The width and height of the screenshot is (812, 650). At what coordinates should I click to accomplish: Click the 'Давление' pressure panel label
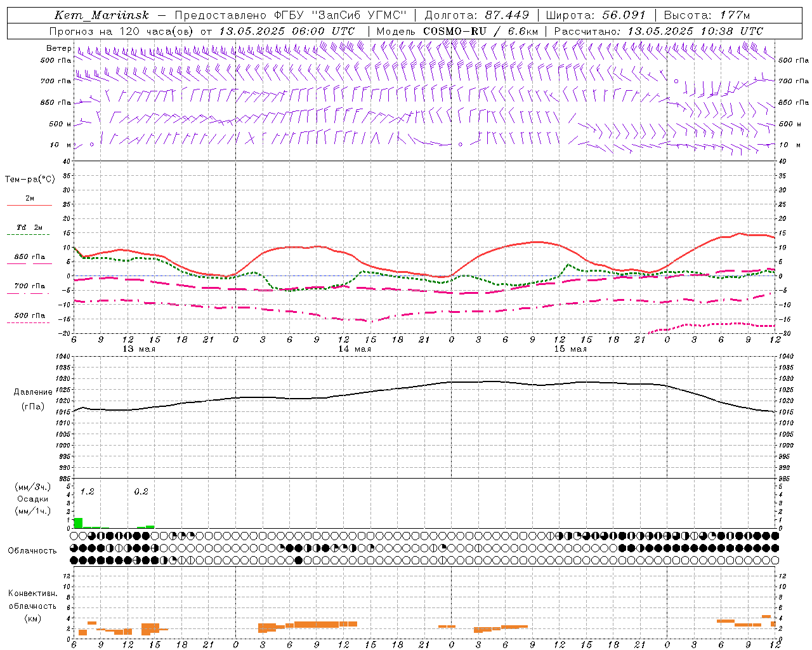coord(33,392)
